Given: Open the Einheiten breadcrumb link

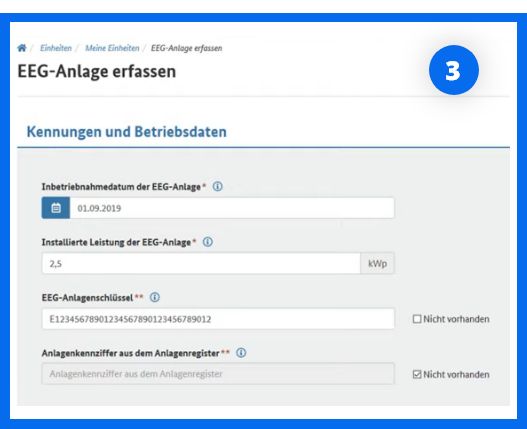Looking at the screenshot, I should pyautogui.click(x=56, y=48).
